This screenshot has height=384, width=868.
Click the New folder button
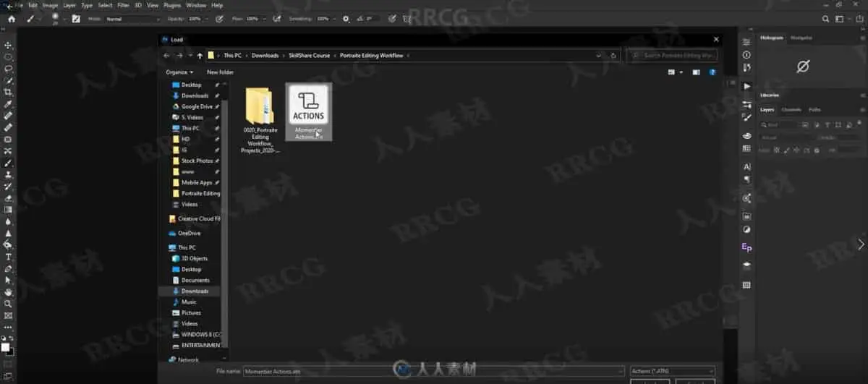(220, 72)
